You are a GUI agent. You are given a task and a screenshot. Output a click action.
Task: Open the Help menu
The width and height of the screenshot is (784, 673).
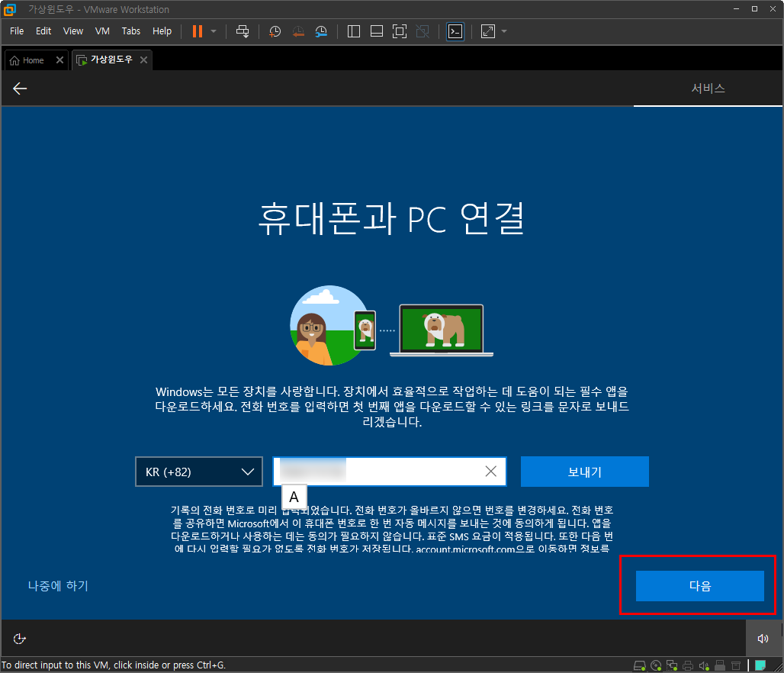162,31
